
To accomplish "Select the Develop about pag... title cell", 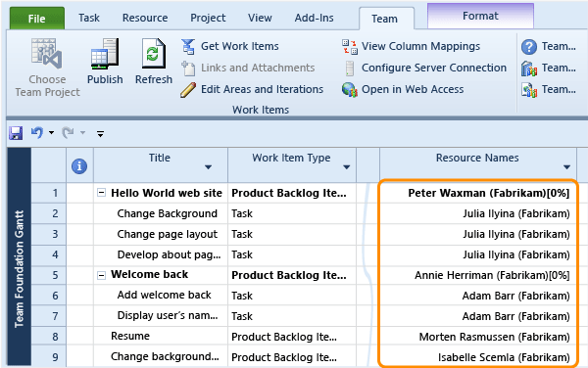I will point(161,254).
